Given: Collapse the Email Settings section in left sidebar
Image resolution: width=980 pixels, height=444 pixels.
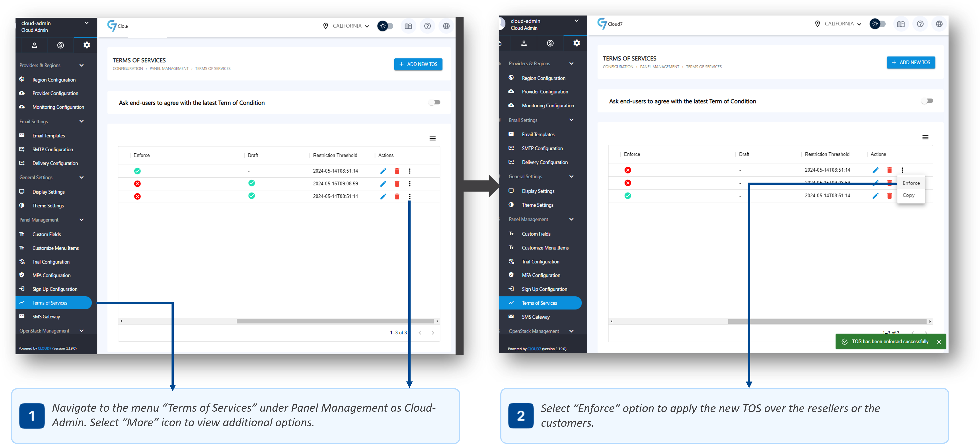Looking at the screenshot, I should point(81,121).
